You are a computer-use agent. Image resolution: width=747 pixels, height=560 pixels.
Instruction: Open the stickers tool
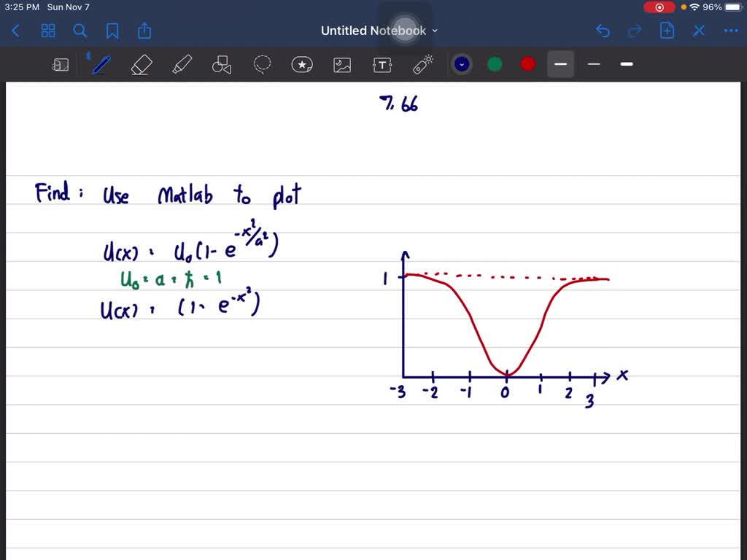(x=302, y=64)
